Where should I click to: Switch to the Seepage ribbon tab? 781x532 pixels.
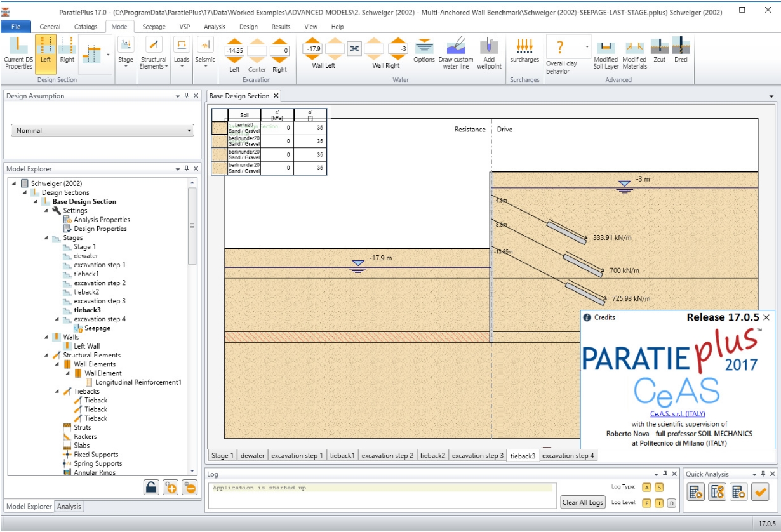154,27
